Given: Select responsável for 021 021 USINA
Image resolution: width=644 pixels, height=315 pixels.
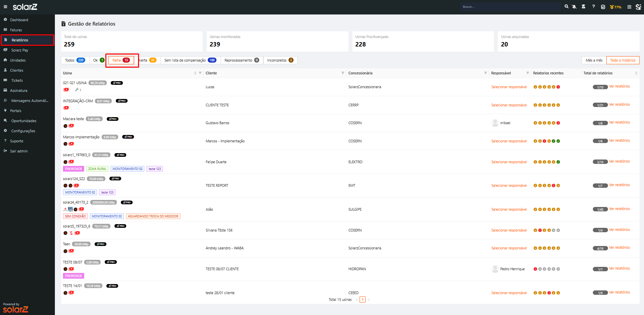Looking at the screenshot, I should pyautogui.click(x=509, y=87).
